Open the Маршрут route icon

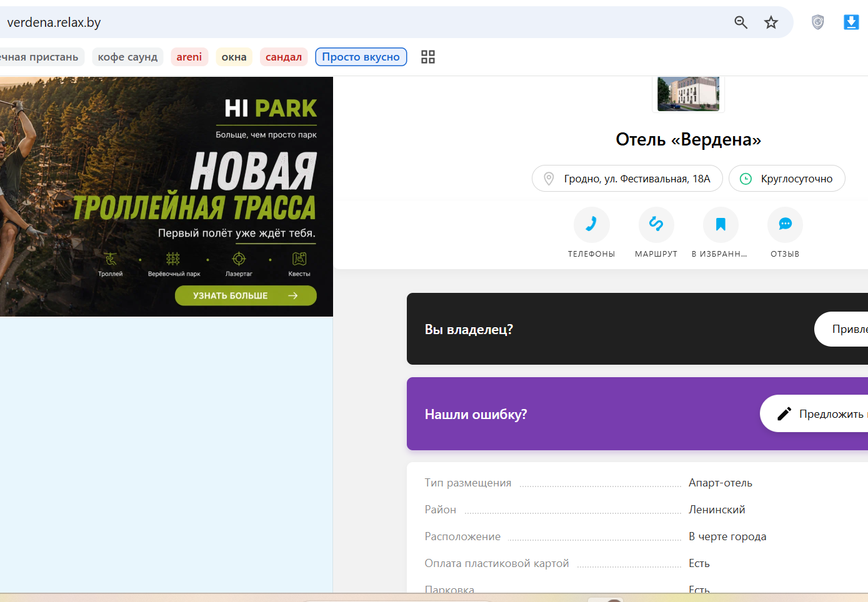pos(656,224)
